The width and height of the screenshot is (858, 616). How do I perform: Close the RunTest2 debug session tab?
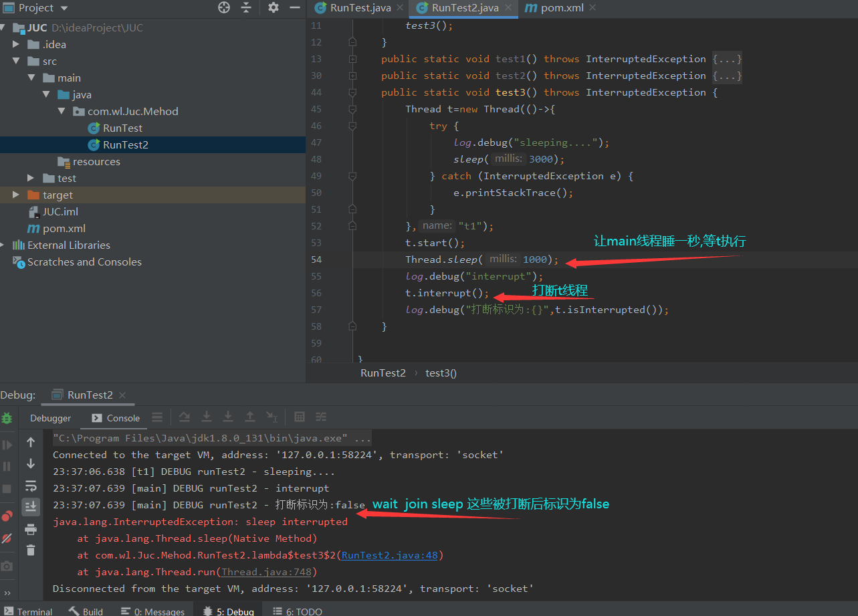pyautogui.click(x=122, y=395)
